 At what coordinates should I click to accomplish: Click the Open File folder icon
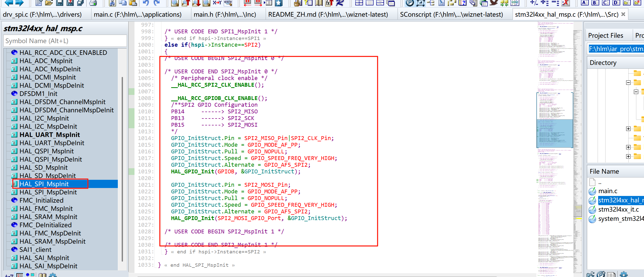[49, 3]
